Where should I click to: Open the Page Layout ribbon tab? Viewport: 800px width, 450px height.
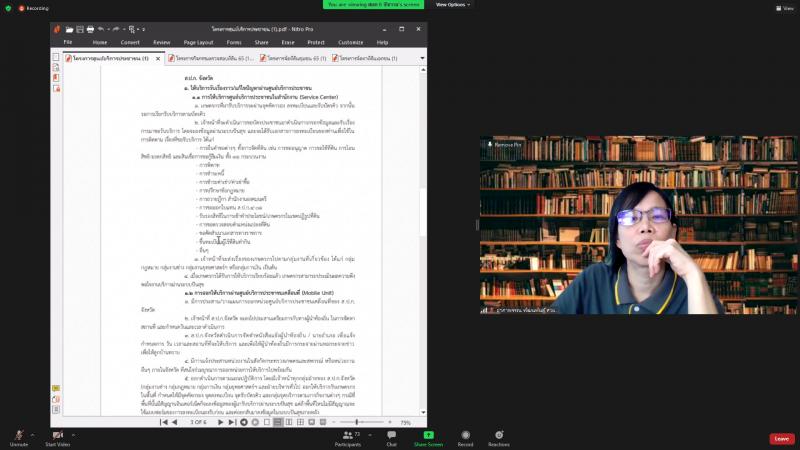pyautogui.click(x=198, y=42)
